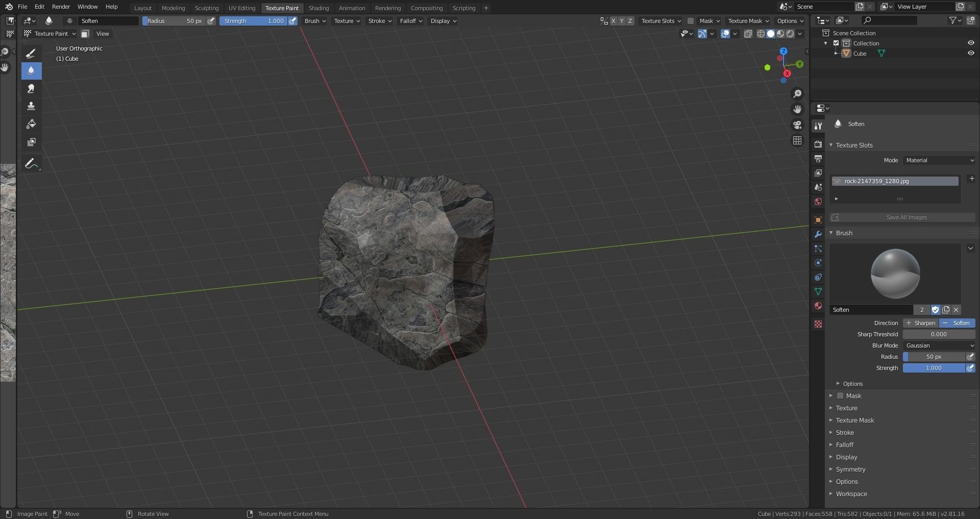This screenshot has width=980, height=519.
Task: Click the viewport pan hand icon
Action: pyautogui.click(x=797, y=109)
